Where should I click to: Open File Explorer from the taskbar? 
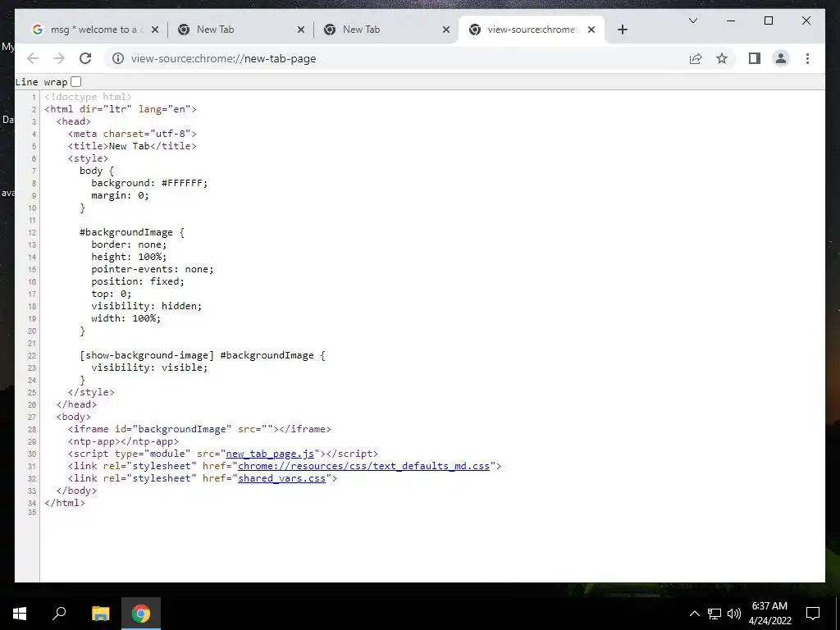100,614
